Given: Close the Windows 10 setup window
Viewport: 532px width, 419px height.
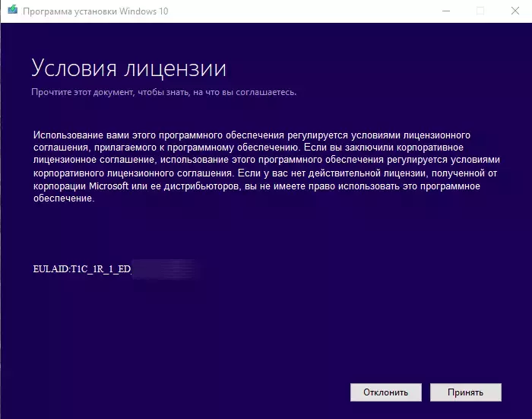Looking at the screenshot, I should tap(515, 11).
